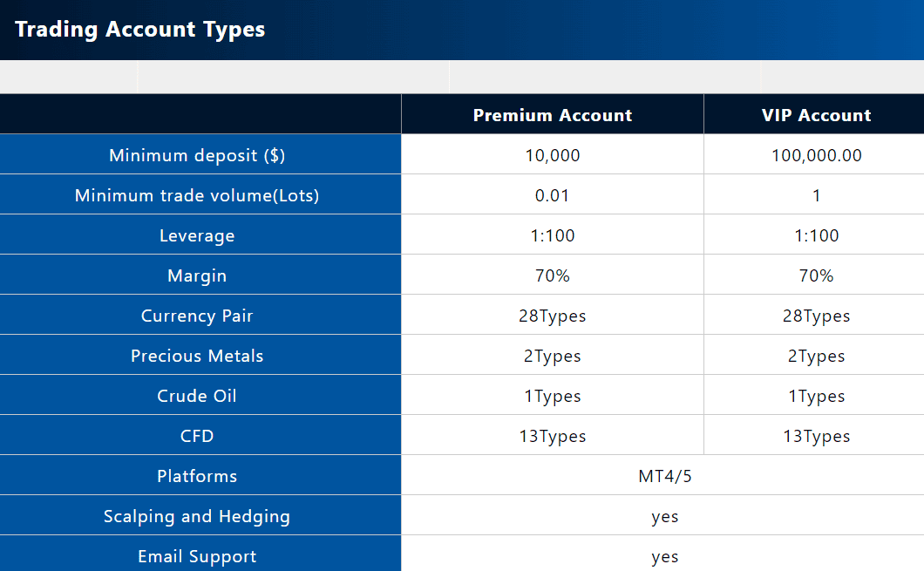Click the VIP Account '13Types' cell
The width and height of the screenshot is (924, 571).
(816, 437)
